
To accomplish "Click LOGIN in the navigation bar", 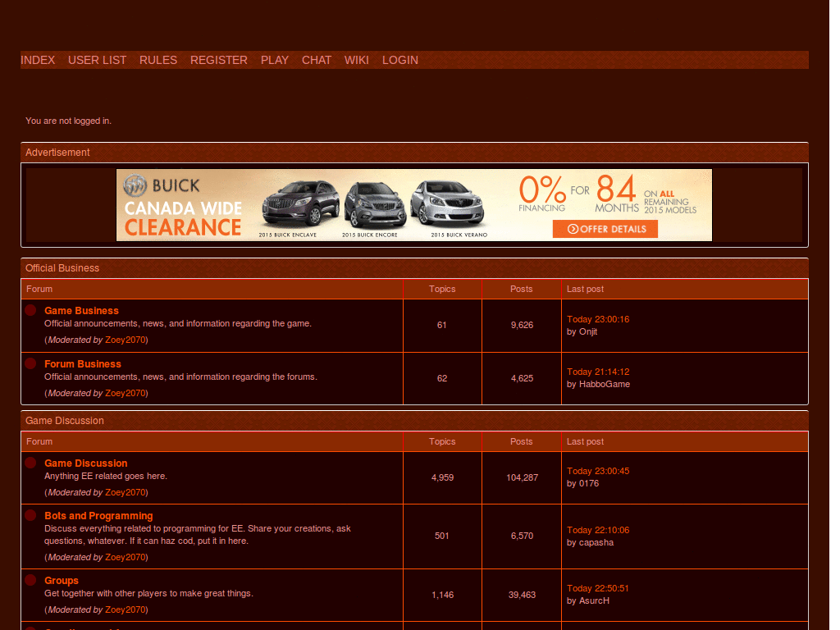I will [399, 60].
